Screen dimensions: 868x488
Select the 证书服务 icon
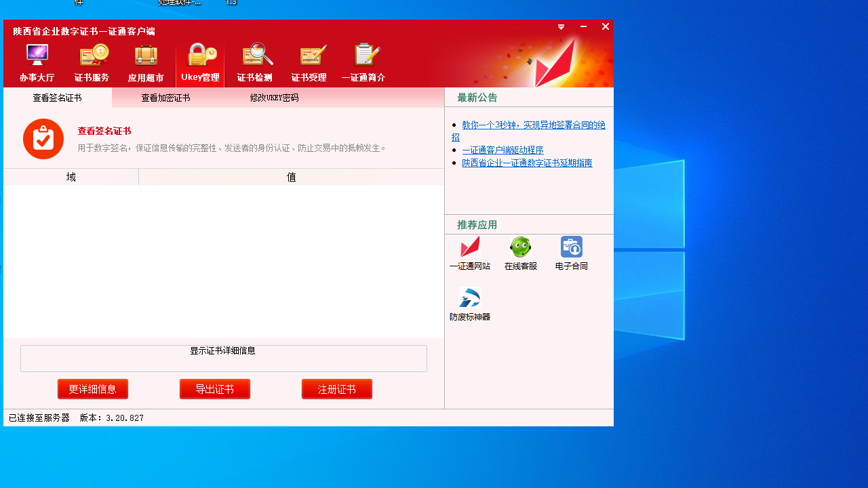(92, 61)
